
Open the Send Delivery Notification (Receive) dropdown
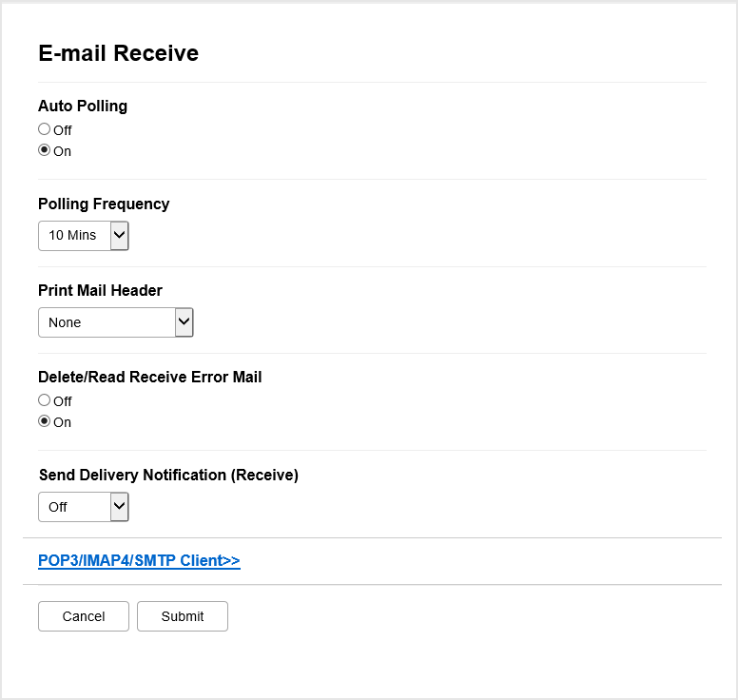74,507
